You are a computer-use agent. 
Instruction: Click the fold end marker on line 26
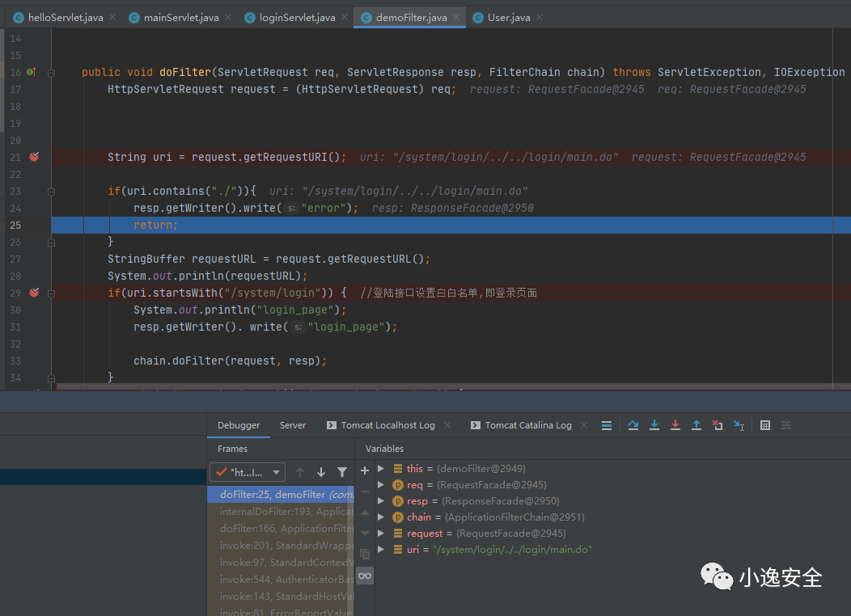coord(51,243)
